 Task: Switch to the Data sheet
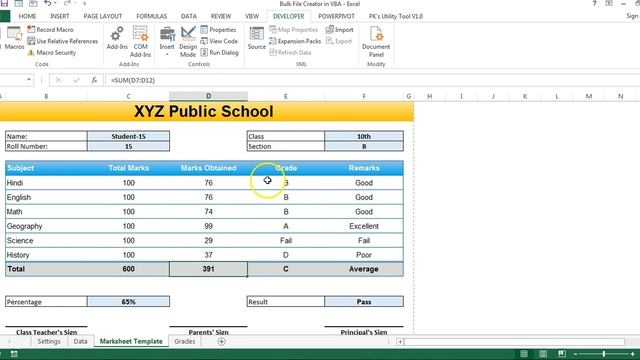[x=80, y=341]
